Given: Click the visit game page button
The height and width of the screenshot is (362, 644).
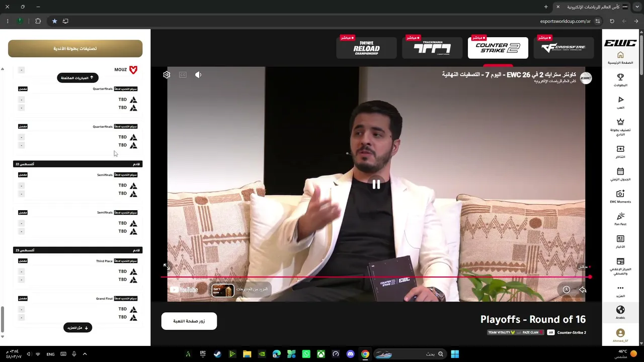Looking at the screenshot, I should (x=189, y=321).
